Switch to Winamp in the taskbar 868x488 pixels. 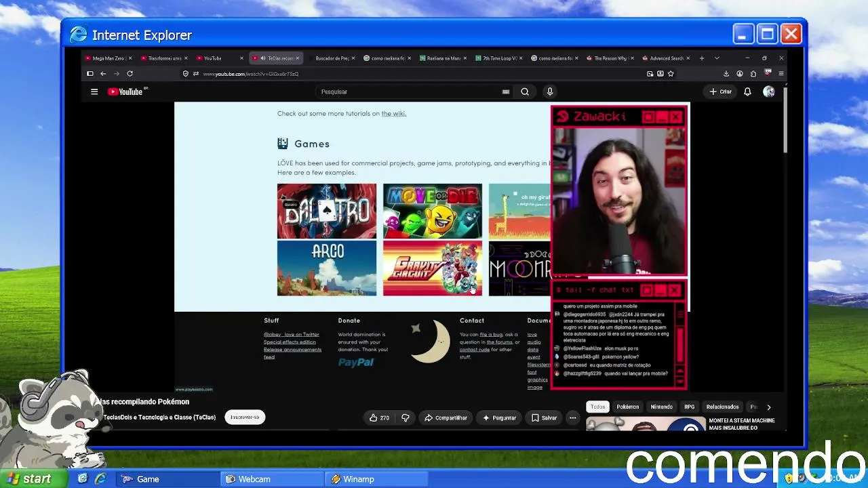click(x=377, y=479)
